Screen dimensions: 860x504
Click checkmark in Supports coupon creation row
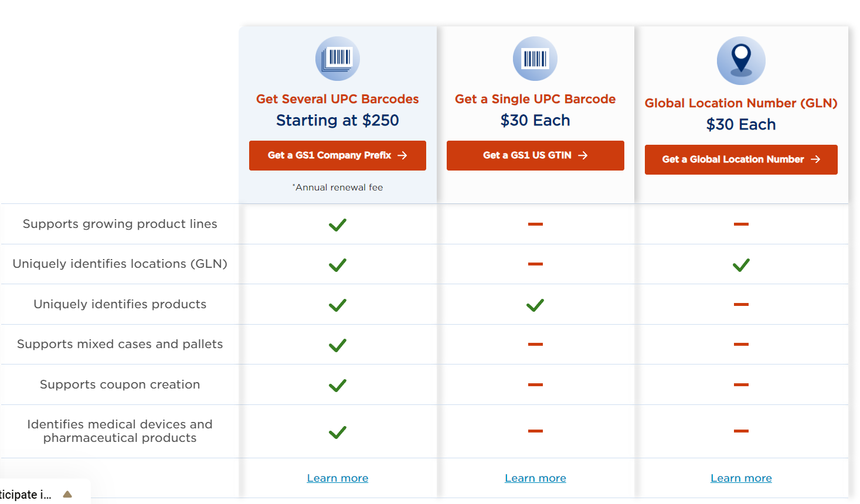click(338, 385)
